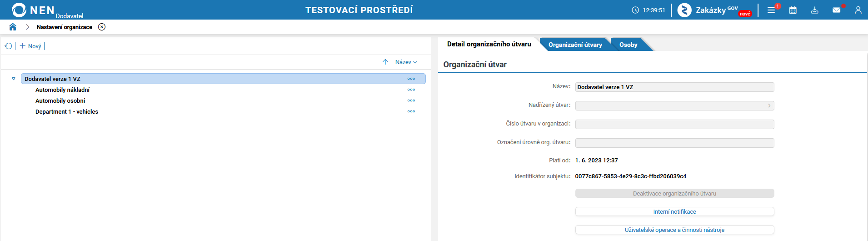The width and height of the screenshot is (868, 241).
Task: Select Department 1 - vehicles in tree
Action: point(67,111)
